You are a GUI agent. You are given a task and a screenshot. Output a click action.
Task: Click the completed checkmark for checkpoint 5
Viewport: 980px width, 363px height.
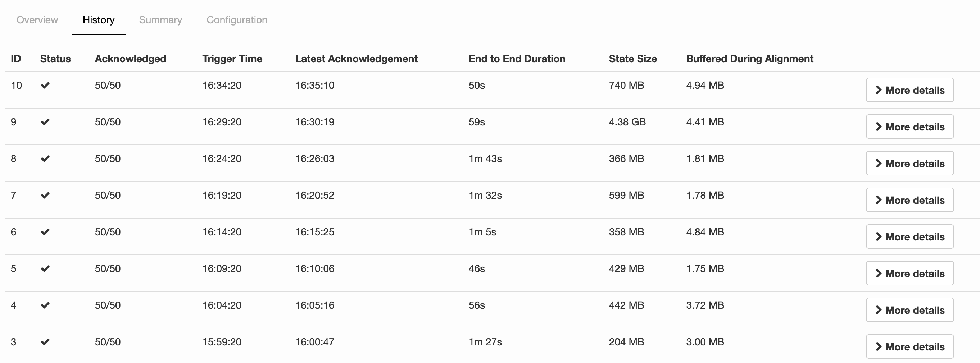(45, 269)
